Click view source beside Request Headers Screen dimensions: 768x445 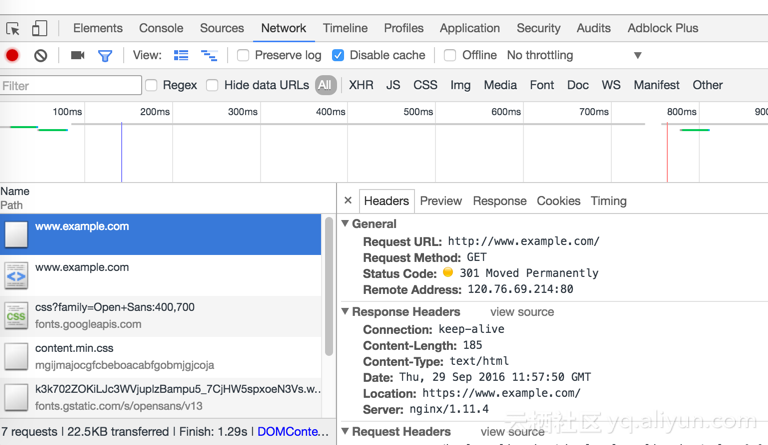512,431
